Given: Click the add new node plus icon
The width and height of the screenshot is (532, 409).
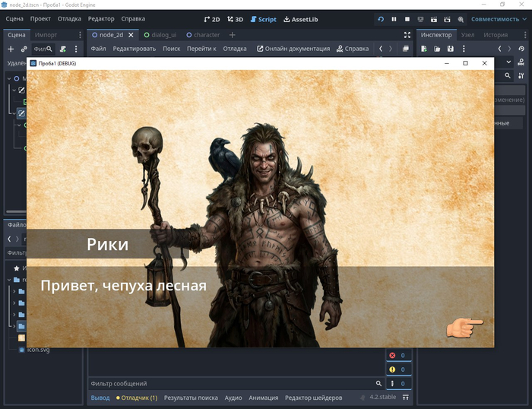Looking at the screenshot, I should [11, 49].
